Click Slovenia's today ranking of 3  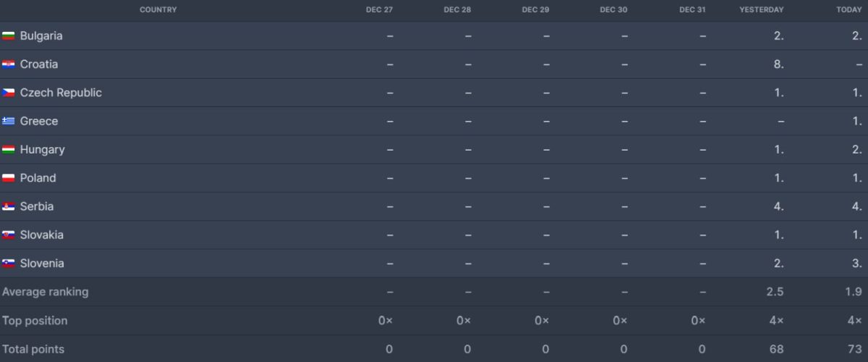coord(856,264)
